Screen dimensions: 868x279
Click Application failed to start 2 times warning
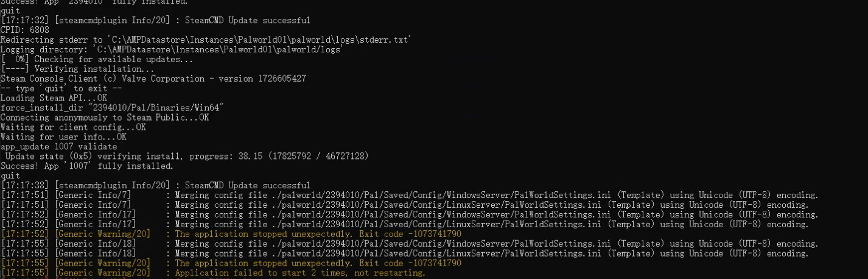[213, 273]
